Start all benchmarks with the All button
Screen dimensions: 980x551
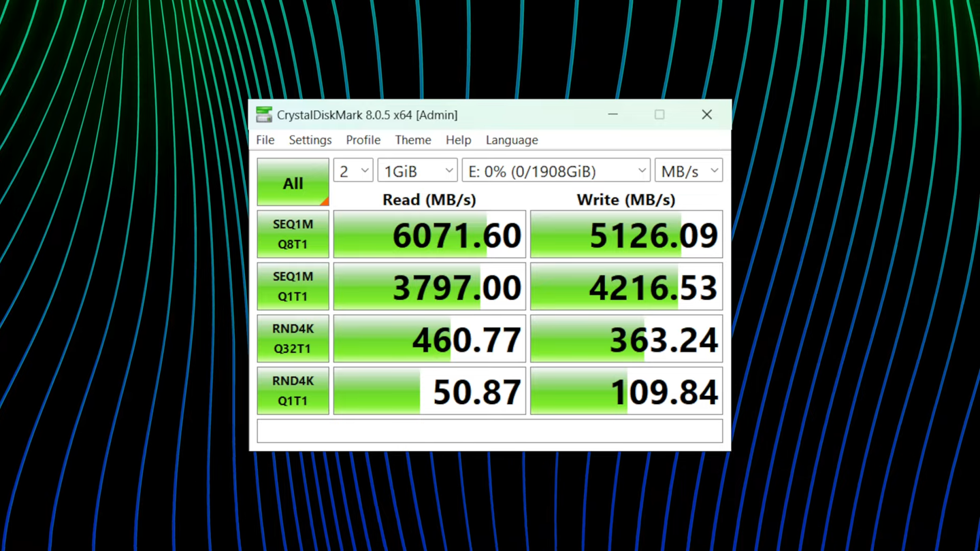tap(293, 182)
